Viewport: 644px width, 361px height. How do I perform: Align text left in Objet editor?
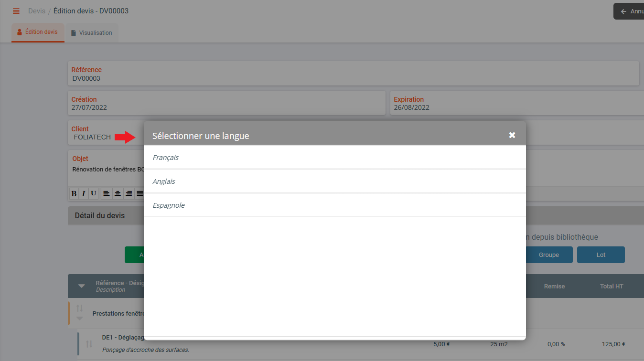tap(106, 193)
